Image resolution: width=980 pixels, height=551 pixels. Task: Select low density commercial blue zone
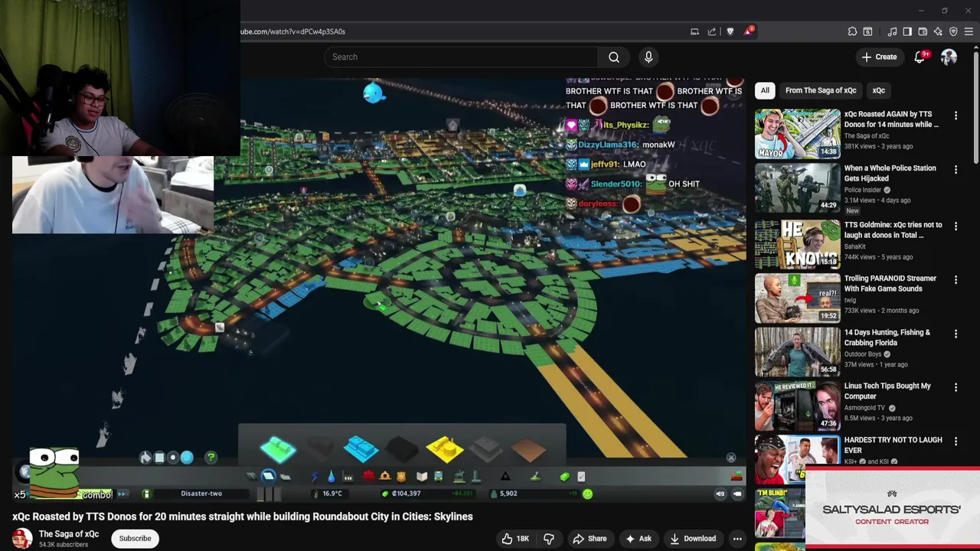(361, 448)
